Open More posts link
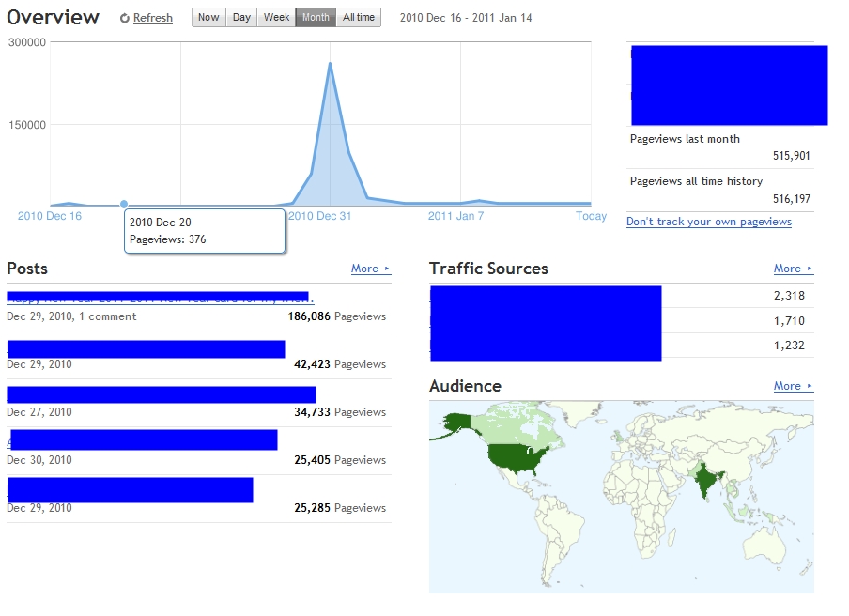Viewport: 849px width, 616px height. 364,269
